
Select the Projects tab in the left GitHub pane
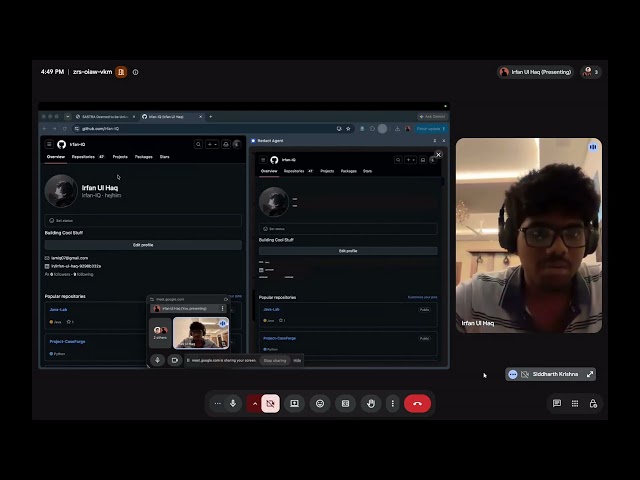pyautogui.click(x=120, y=157)
